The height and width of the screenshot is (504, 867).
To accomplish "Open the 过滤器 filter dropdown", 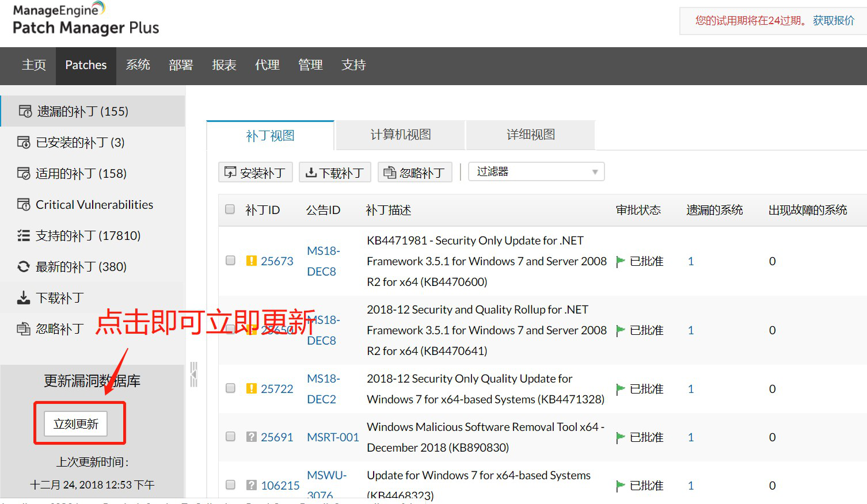I will click(x=537, y=171).
